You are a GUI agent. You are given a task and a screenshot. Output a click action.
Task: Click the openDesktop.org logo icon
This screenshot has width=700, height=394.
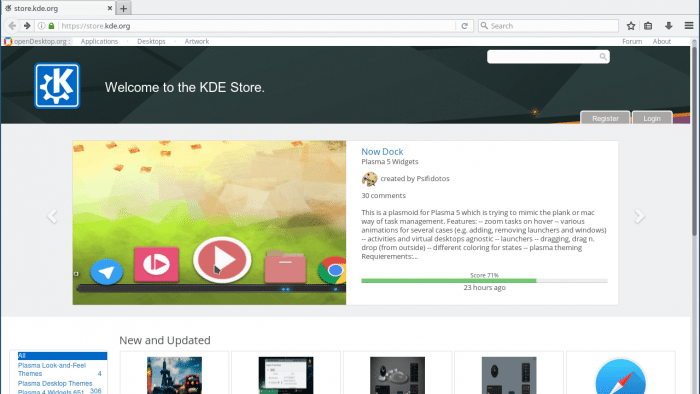(8, 41)
